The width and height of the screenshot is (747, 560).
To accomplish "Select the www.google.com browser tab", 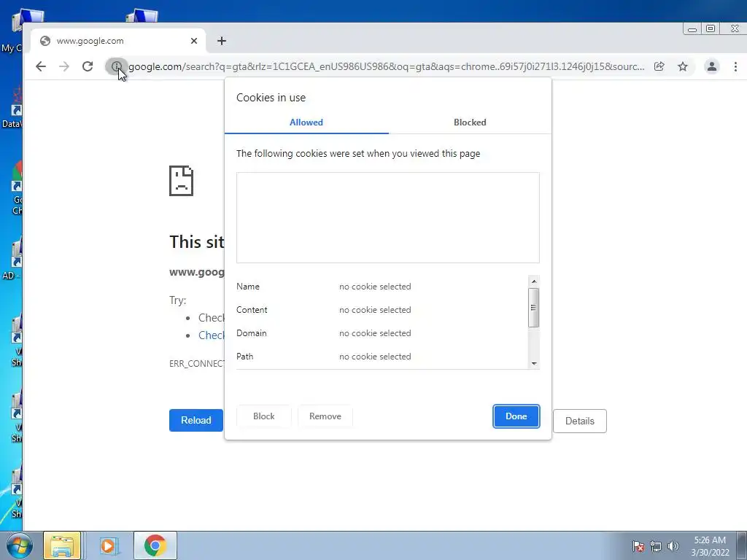I will pyautogui.click(x=117, y=41).
